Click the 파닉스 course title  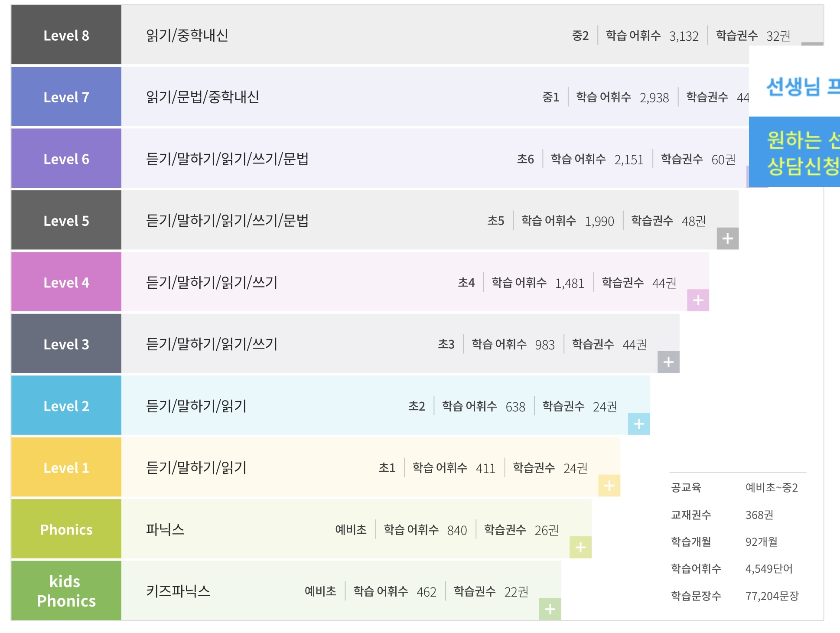165,529
